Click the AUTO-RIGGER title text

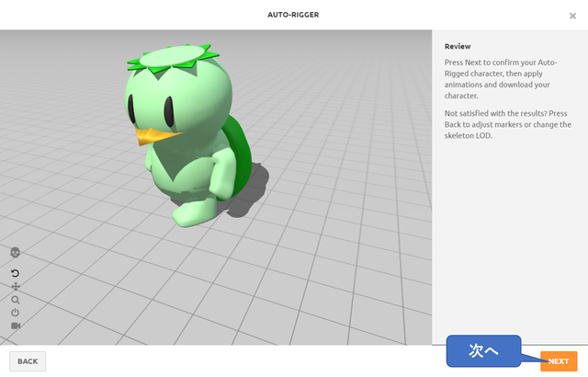(293, 15)
